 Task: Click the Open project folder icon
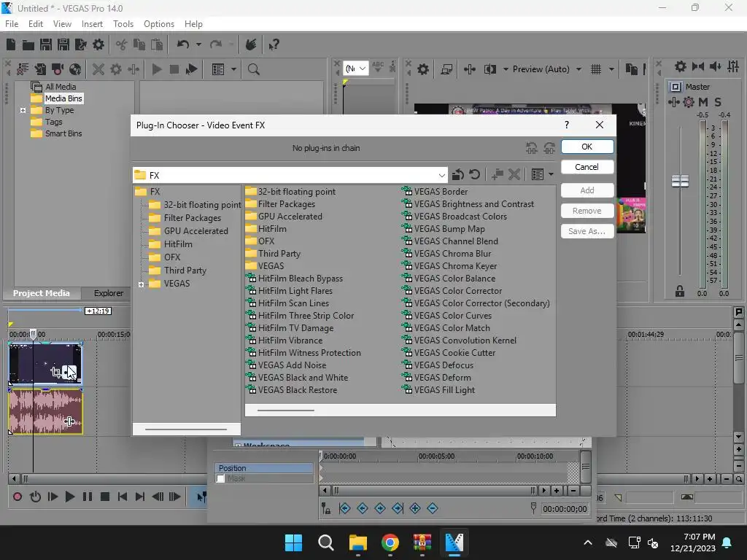pos(28,44)
